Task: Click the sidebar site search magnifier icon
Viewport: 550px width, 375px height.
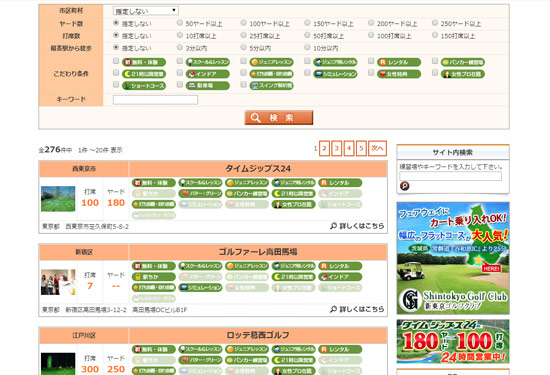Action: click(x=404, y=186)
